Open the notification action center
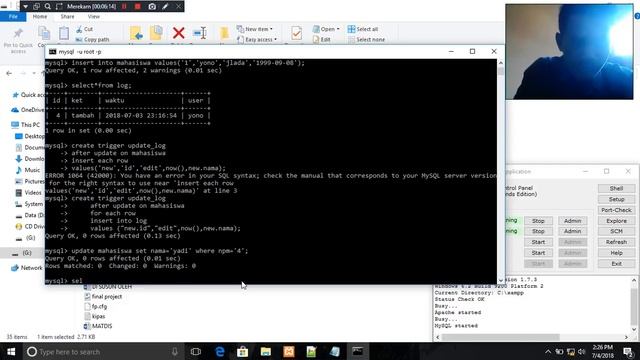 (629, 351)
